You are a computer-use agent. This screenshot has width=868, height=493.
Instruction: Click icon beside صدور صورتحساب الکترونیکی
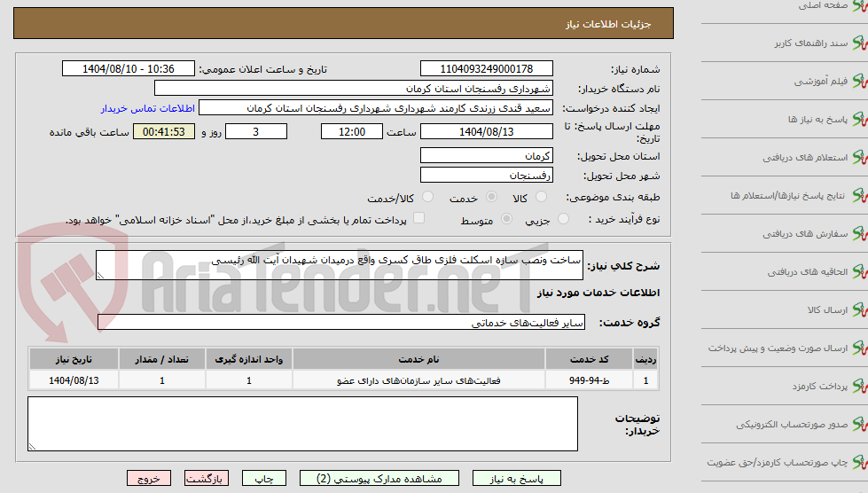click(860, 425)
